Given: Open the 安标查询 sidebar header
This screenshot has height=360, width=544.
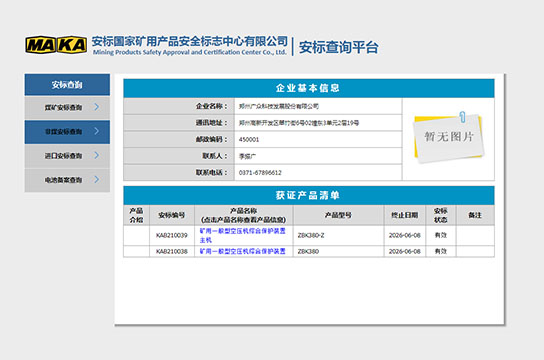Looking at the screenshot, I should coord(67,84).
